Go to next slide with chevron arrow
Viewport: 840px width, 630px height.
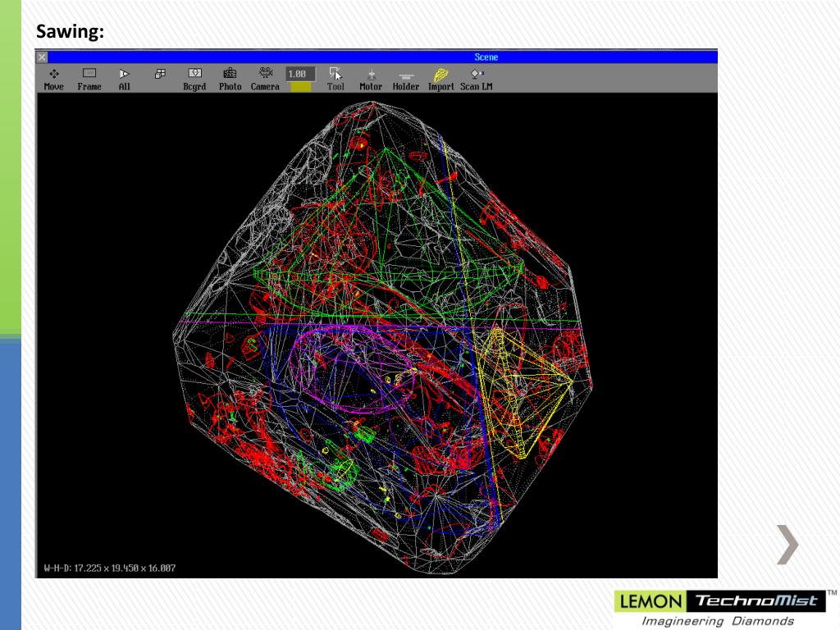[x=787, y=545]
